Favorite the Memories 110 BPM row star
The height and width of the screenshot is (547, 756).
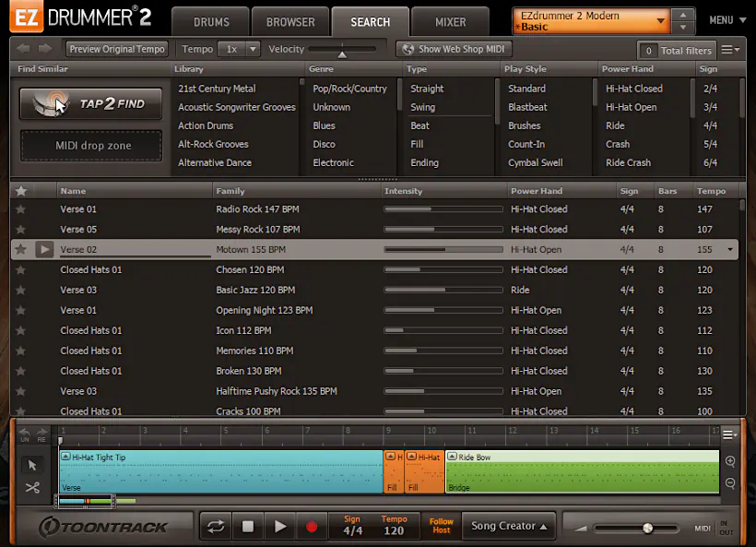click(20, 351)
